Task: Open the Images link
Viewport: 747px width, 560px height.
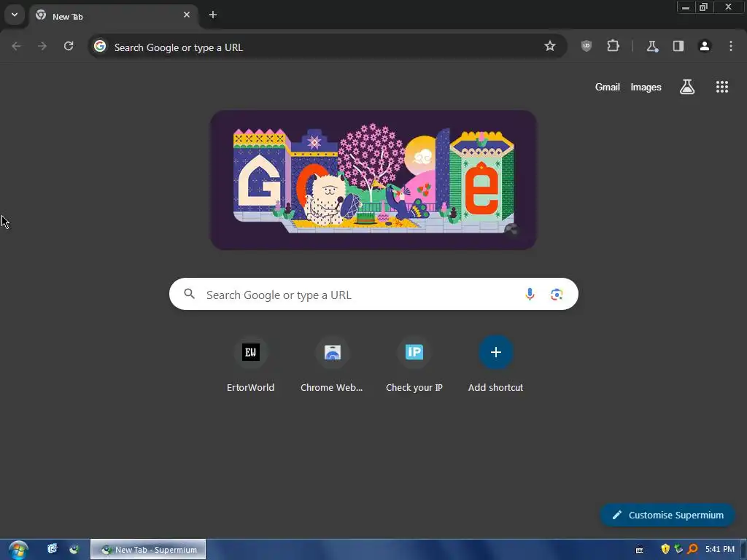Action: [x=646, y=87]
